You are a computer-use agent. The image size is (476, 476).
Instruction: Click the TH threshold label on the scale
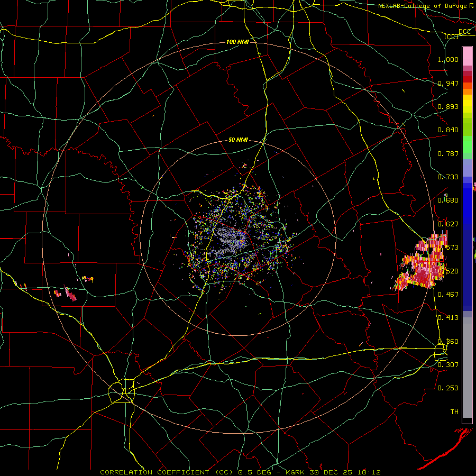[454, 411]
